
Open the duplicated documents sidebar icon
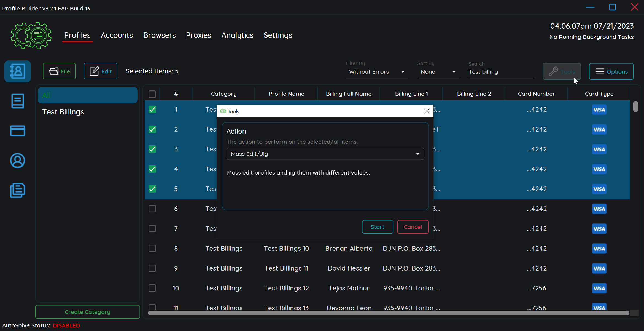17,190
